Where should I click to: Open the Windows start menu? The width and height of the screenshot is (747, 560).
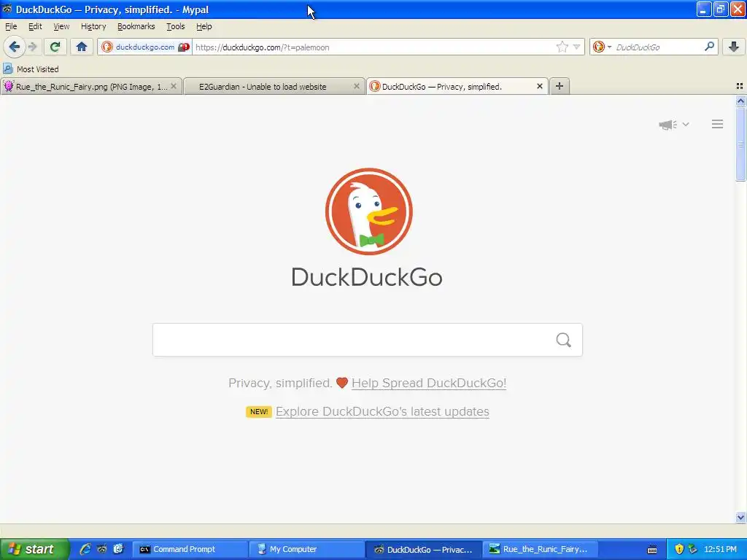tap(34, 549)
